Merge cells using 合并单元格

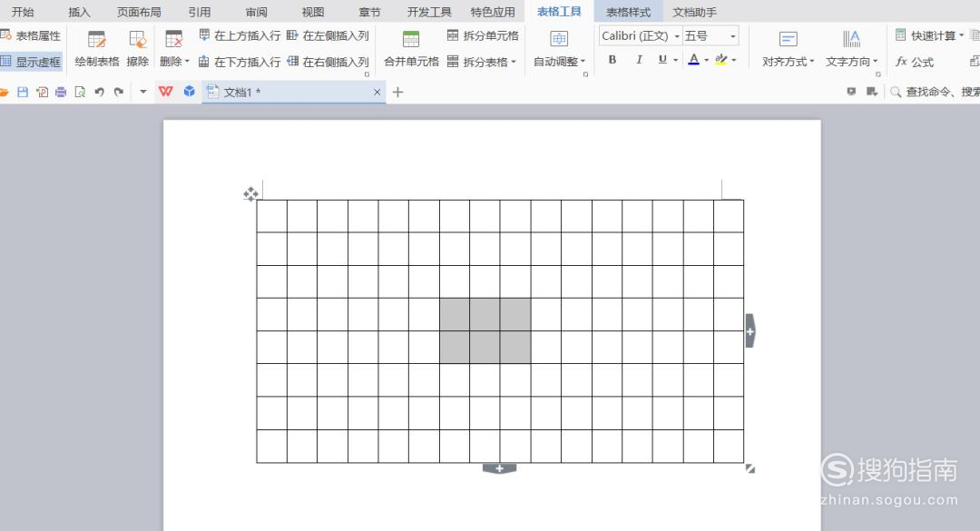click(409, 48)
